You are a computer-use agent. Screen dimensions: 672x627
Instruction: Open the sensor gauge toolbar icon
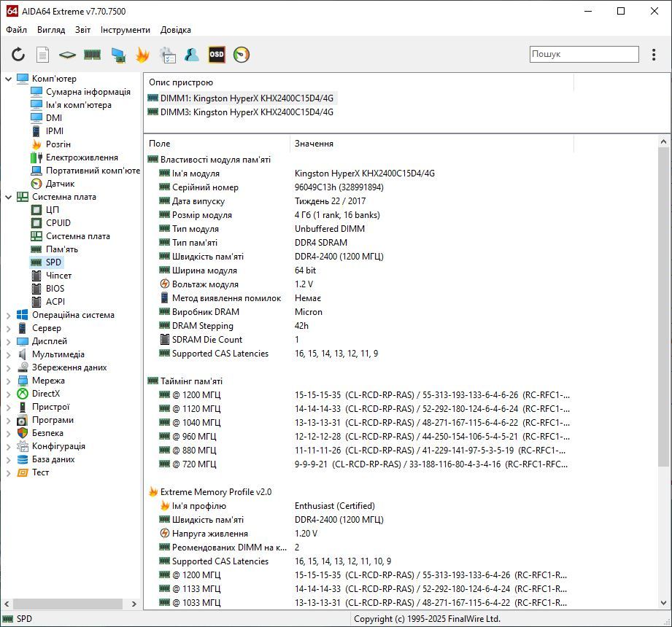click(x=242, y=55)
